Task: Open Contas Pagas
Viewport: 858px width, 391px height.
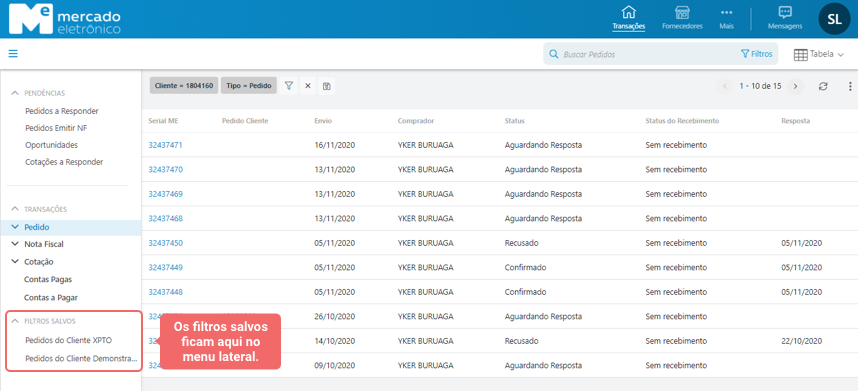Action: [x=48, y=279]
